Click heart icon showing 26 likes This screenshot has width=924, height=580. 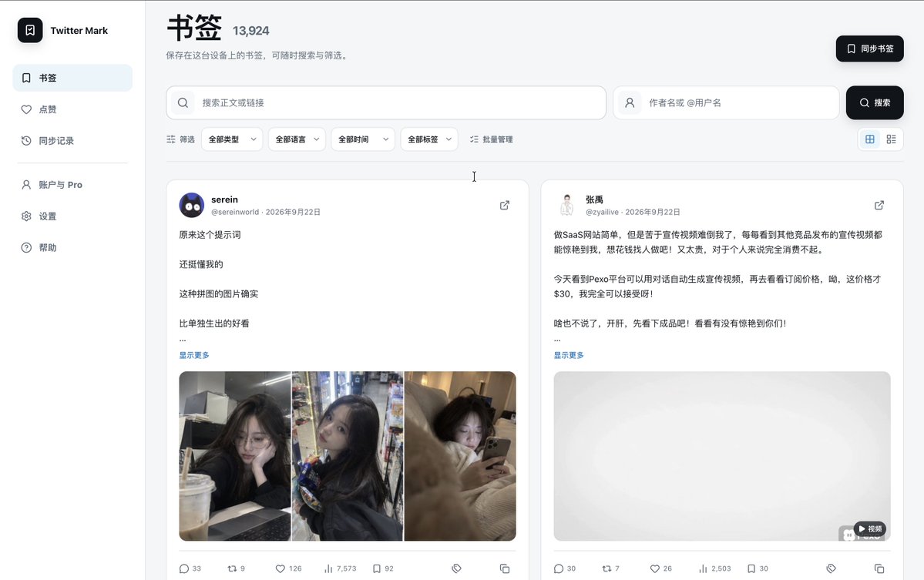click(655, 568)
